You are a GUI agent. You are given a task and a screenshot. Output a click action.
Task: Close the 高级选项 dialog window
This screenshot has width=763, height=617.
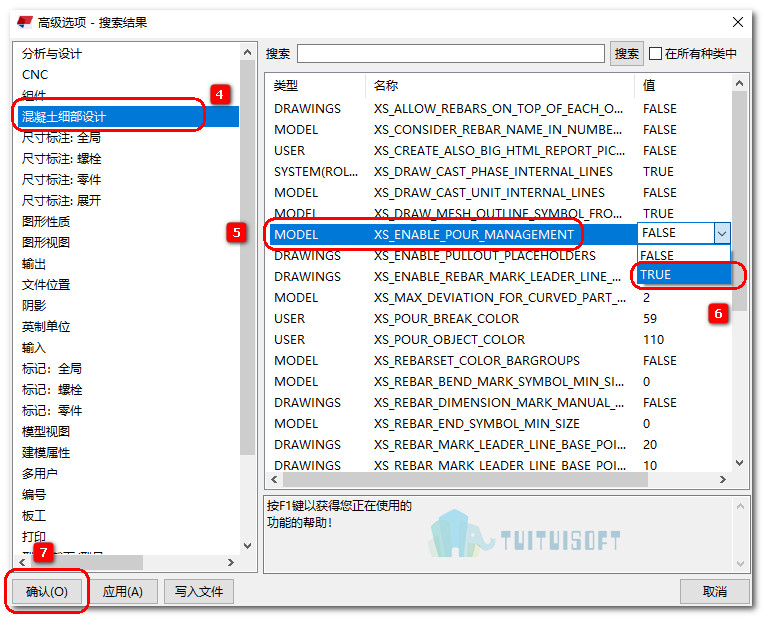point(738,22)
